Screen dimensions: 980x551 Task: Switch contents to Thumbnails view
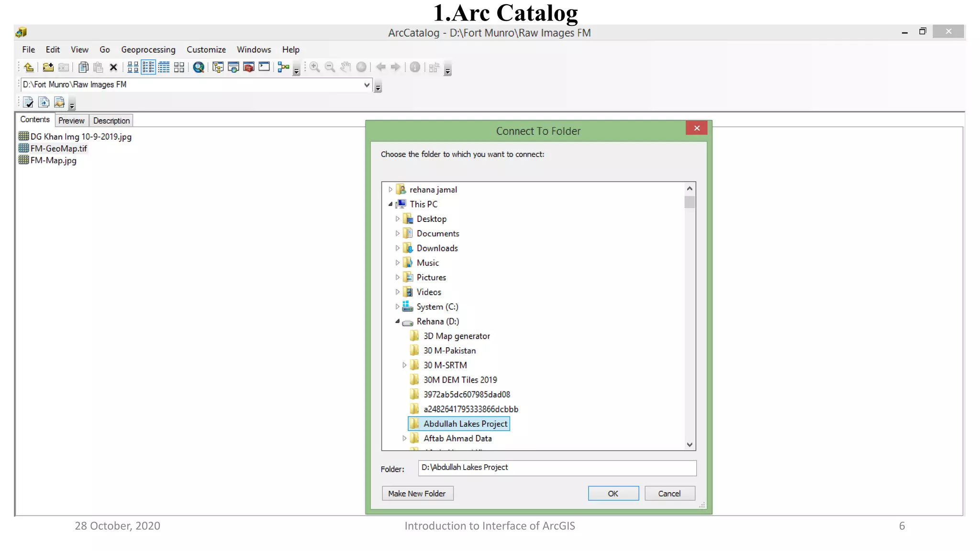(x=179, y=67)
